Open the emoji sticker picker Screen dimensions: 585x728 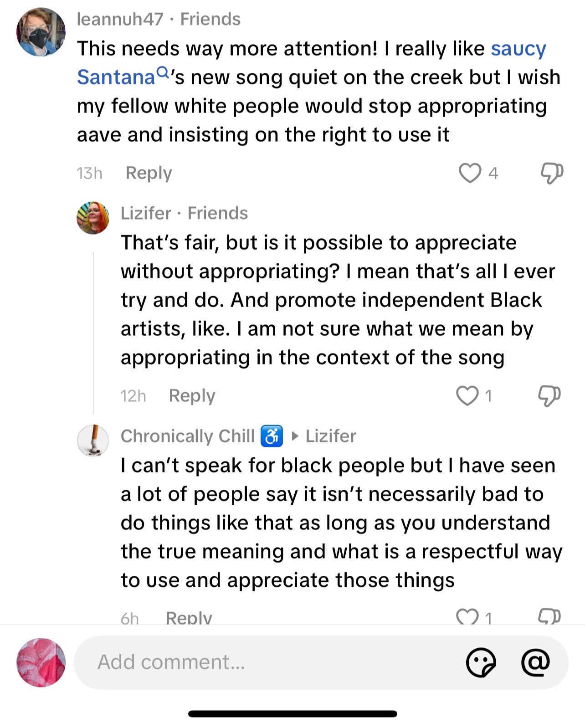tap(481, 662)
